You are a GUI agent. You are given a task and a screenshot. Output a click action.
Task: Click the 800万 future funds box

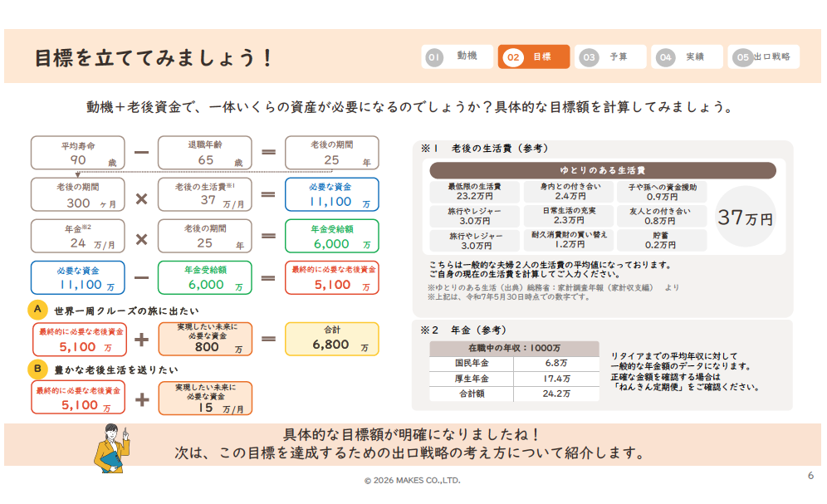tap(205, 339)
